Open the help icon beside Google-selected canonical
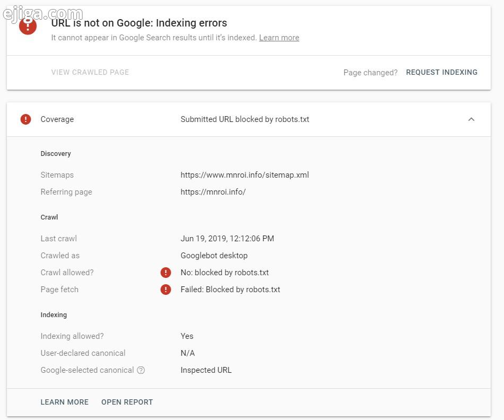 tap(141, 370)
